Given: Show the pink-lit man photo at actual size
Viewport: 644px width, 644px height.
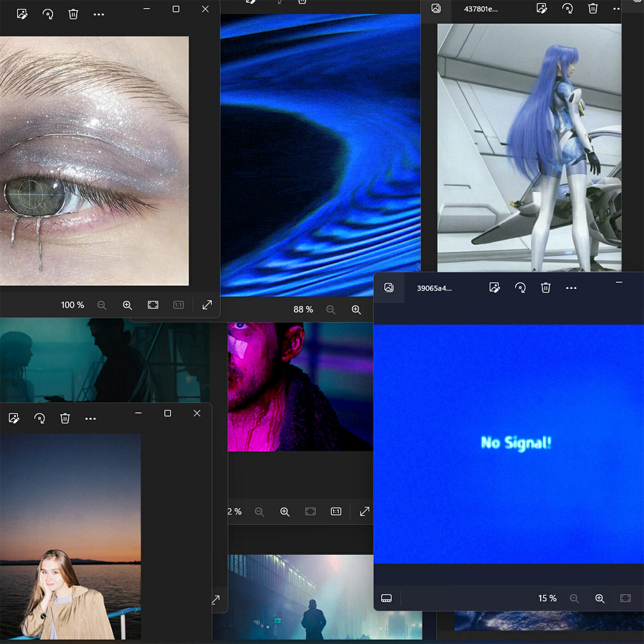Looking at the screenshot, I should (336, 512).
